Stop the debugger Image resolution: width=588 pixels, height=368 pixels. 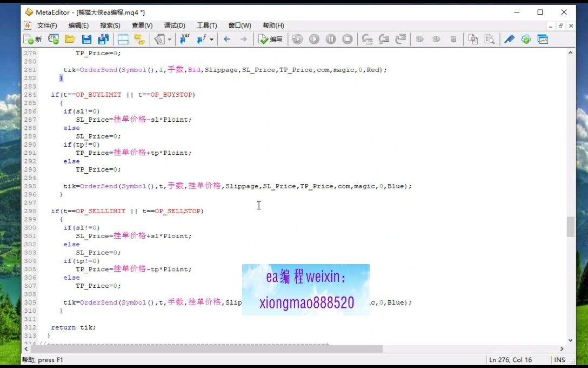click(x=347, y=38)
